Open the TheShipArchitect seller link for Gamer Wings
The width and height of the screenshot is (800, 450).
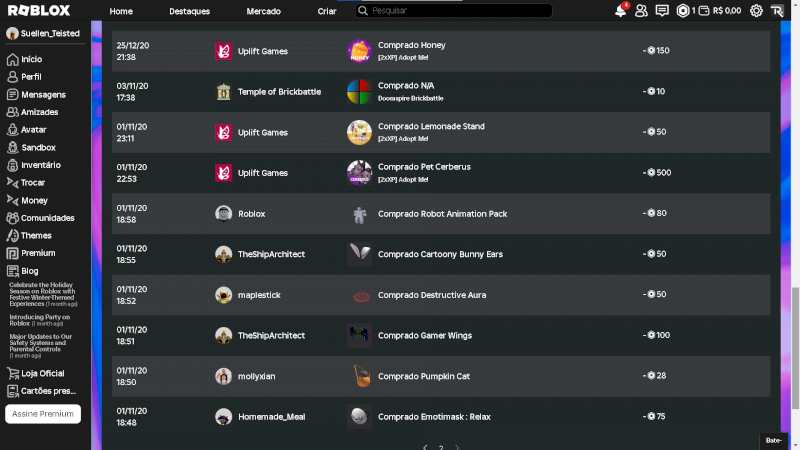(271, 335)
